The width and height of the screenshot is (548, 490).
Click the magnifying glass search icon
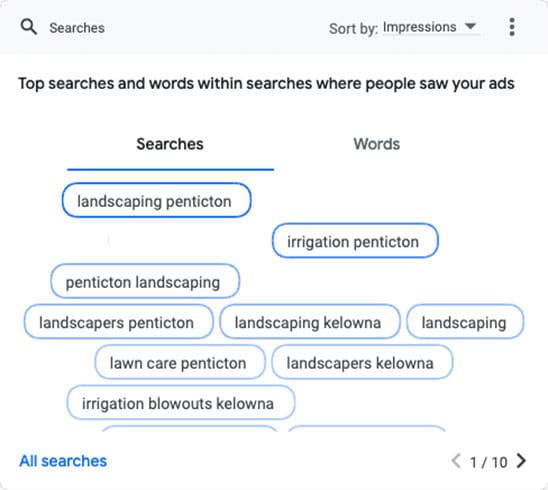click(29, 27)
